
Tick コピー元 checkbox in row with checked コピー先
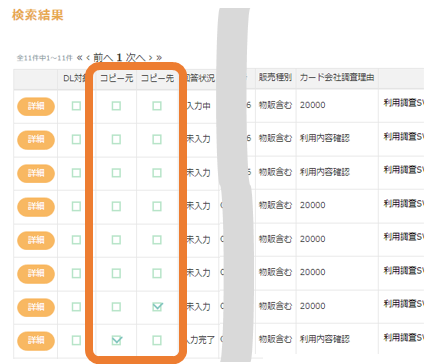116,306
